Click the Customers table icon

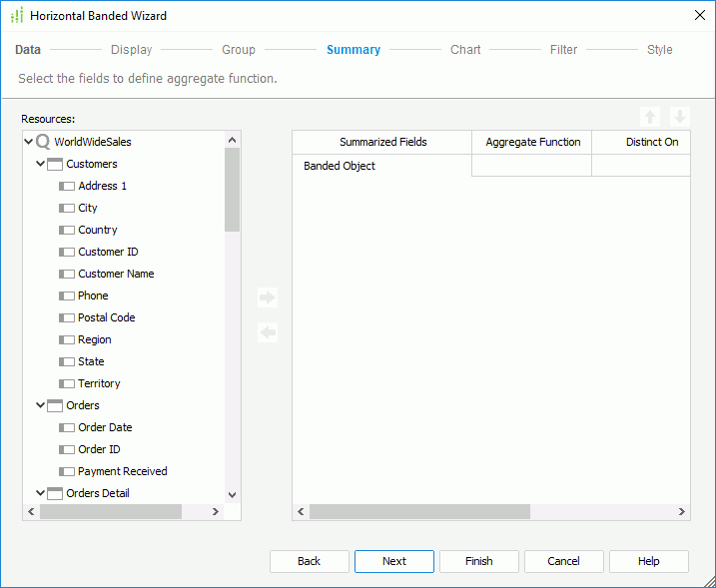pos(55,165)
